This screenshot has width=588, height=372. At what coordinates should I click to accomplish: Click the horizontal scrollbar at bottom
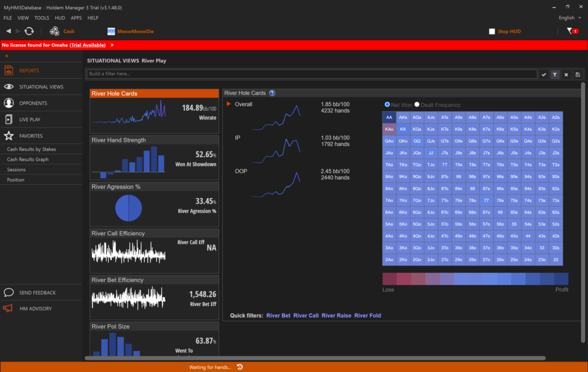pyautogui.click(x=315, y=358)
